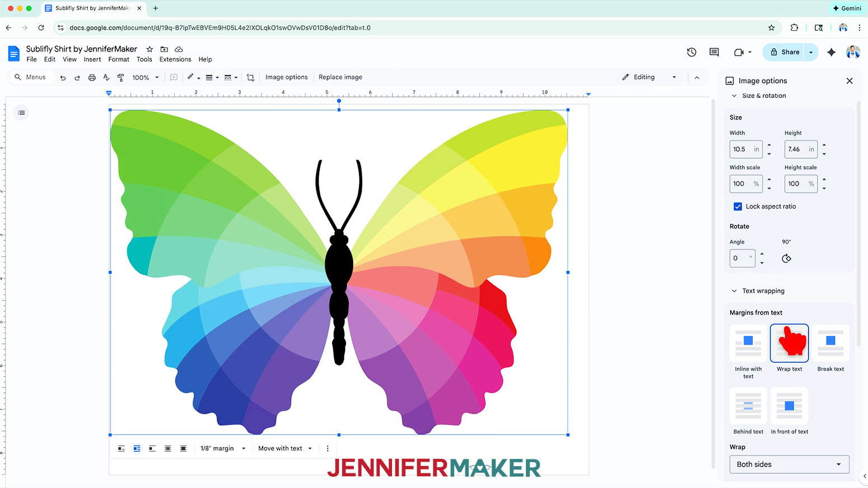Open the Extensions menu
Image resolution: width=868 pixels, height=488 pixels.
[x=175, y=59]
